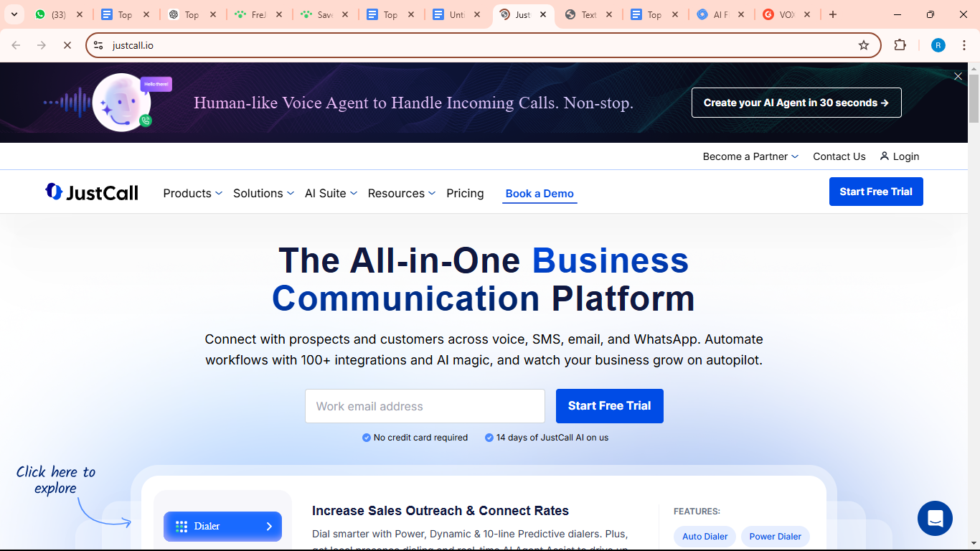The height and width of the screenshot is (551, 980).
Task: Bookmark this page with star icon
Action: (864, 45)
